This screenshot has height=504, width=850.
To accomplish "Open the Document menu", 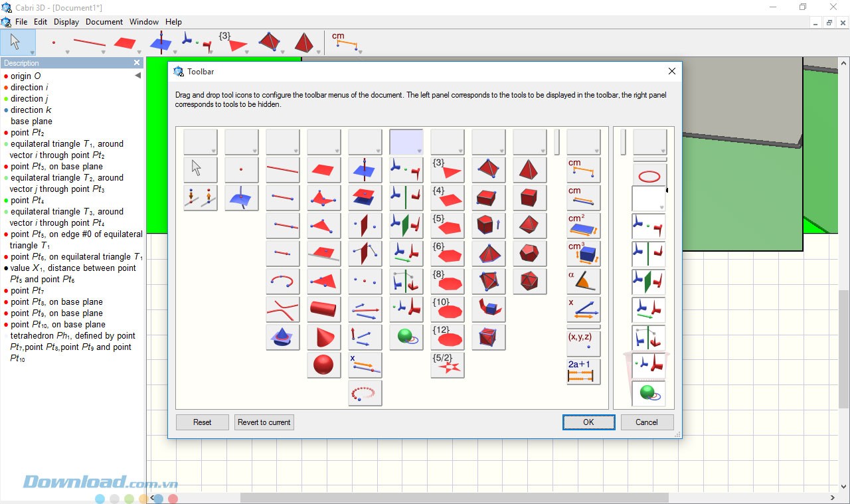I will (x=104, y=22).
